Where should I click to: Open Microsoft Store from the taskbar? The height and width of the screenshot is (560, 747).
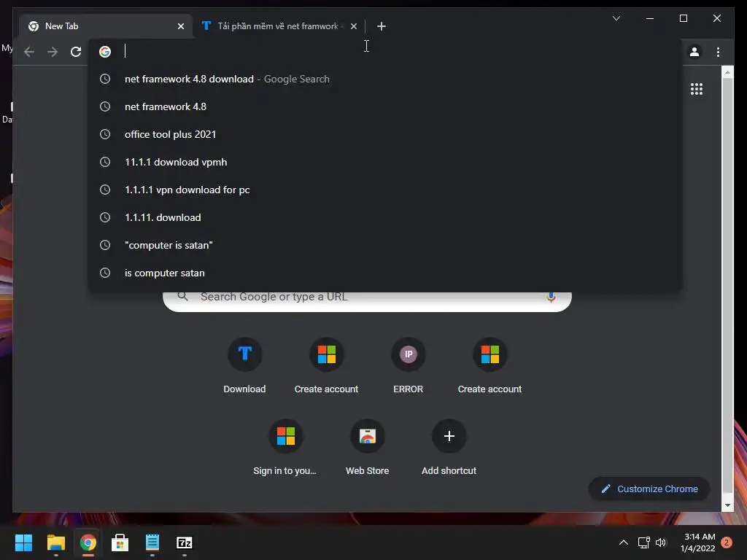click(x=120, y=542)
